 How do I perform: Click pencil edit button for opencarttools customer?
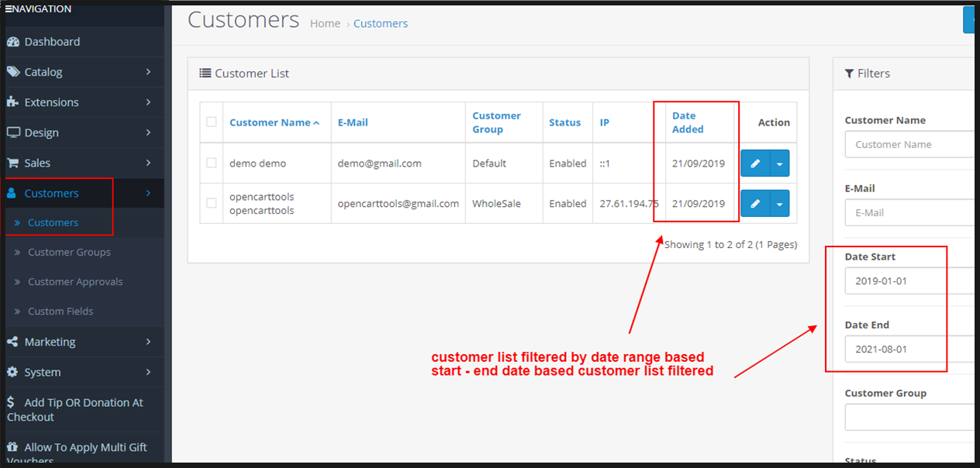pos(755,204)
